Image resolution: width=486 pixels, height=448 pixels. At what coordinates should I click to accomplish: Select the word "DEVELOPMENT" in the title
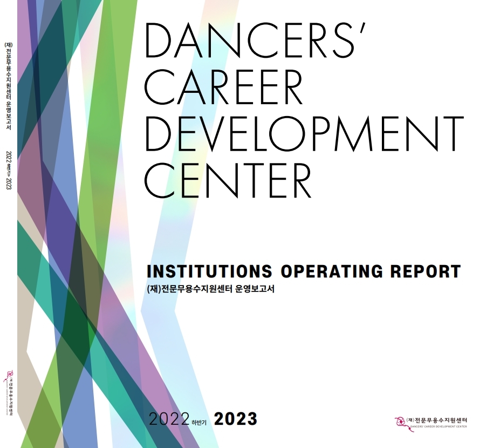304,133
